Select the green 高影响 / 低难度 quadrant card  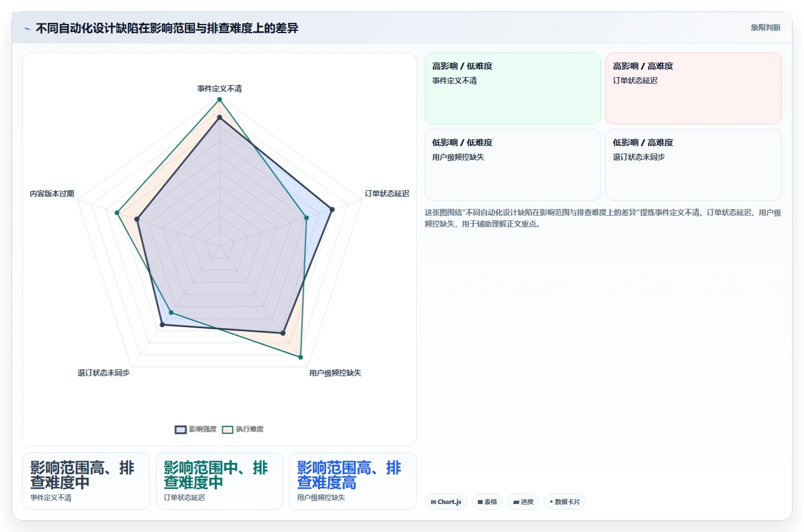(x=513, y=88)
